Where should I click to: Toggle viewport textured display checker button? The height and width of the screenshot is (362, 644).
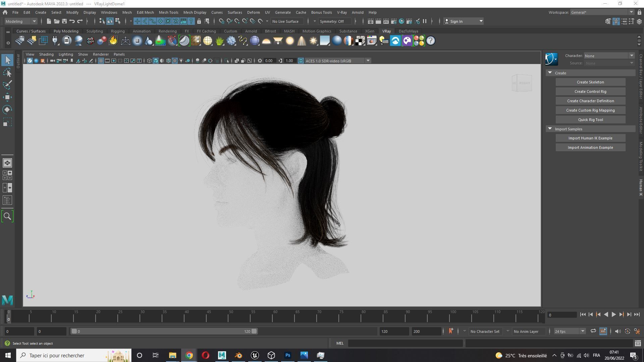pos(175,61)
